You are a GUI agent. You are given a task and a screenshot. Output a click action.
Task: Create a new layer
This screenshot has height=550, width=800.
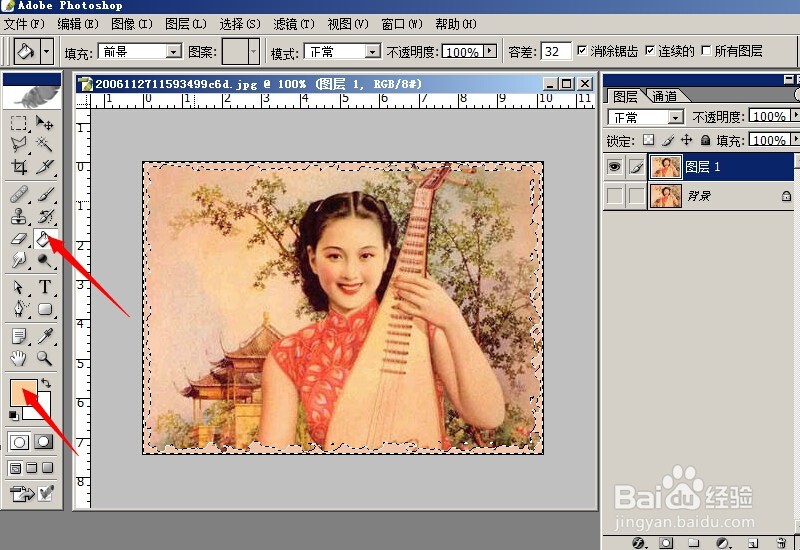(x=754, y=543)
